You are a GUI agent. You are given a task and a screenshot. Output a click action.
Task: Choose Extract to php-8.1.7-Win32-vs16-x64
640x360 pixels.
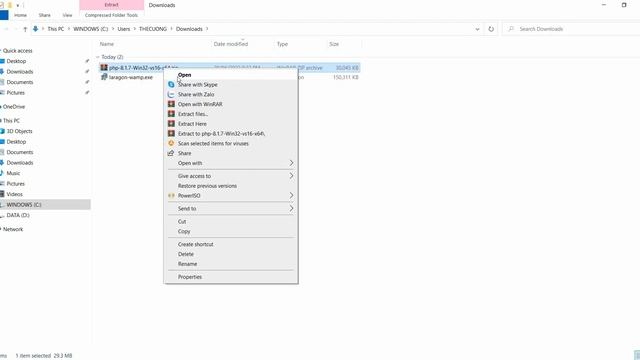click(x=231, y=133)
